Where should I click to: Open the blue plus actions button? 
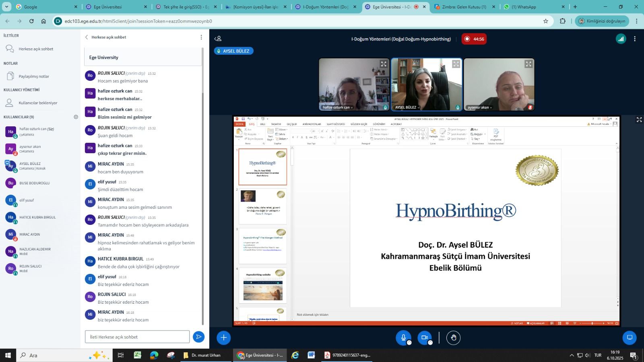pyautogui.click(x=223, y=338)
